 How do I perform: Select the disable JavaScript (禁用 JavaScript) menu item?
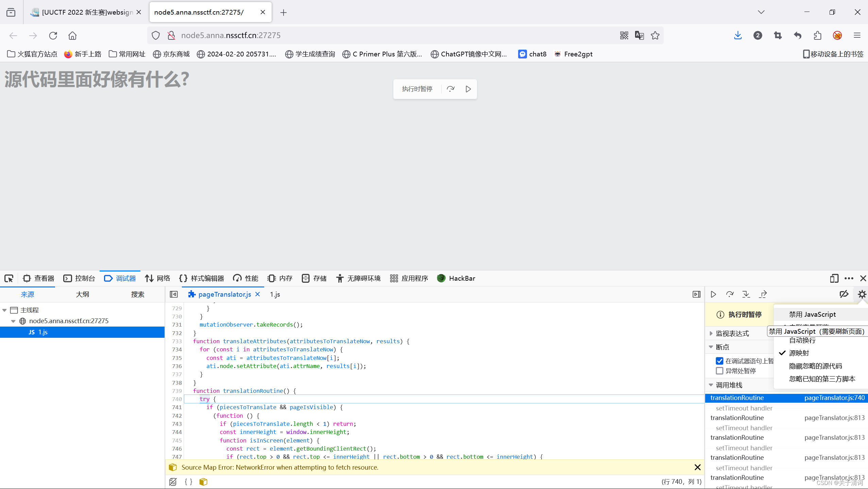[x=812, y=314]
